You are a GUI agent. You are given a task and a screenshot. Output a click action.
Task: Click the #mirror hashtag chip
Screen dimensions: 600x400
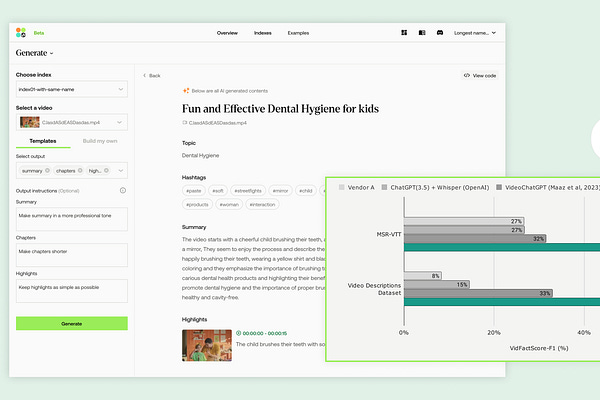pyautogui.click(x=280, y=191)
